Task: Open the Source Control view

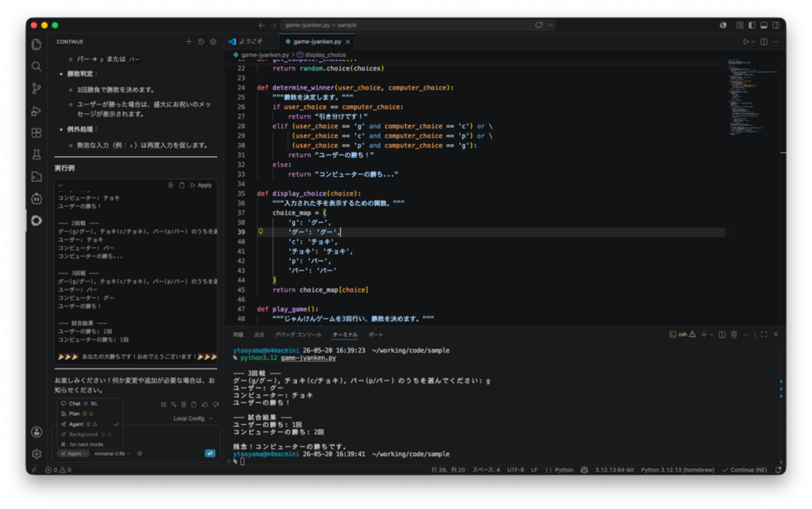Action: [x=36, y=89]
